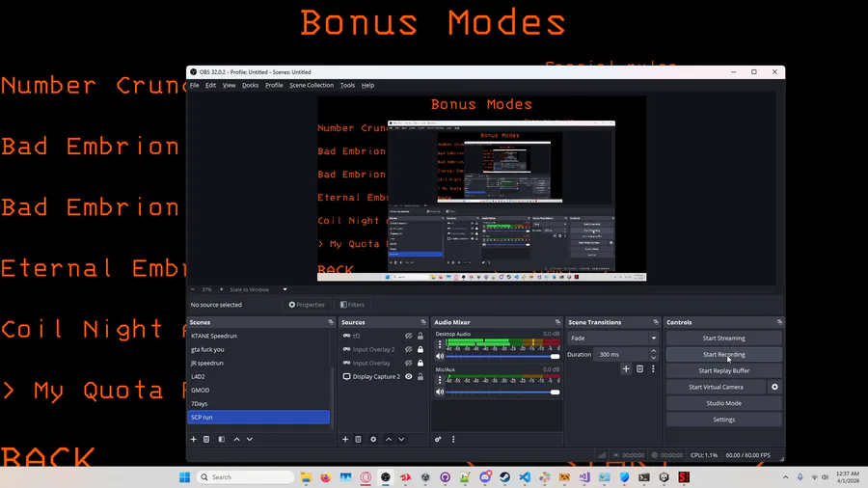This screenshot has height=488, width=868.
Task: Edit the Duration 300 ms field
Action: [x=621, y=355]
